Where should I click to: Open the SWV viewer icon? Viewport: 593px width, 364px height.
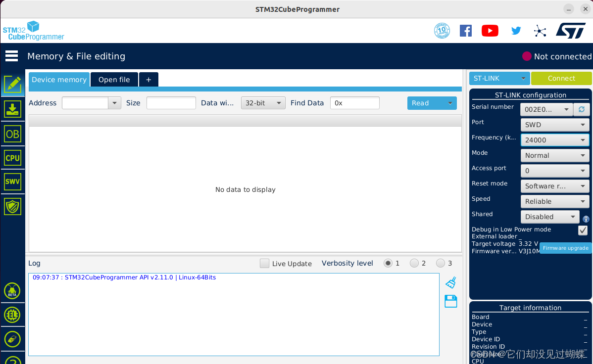[x=12, y=182]
